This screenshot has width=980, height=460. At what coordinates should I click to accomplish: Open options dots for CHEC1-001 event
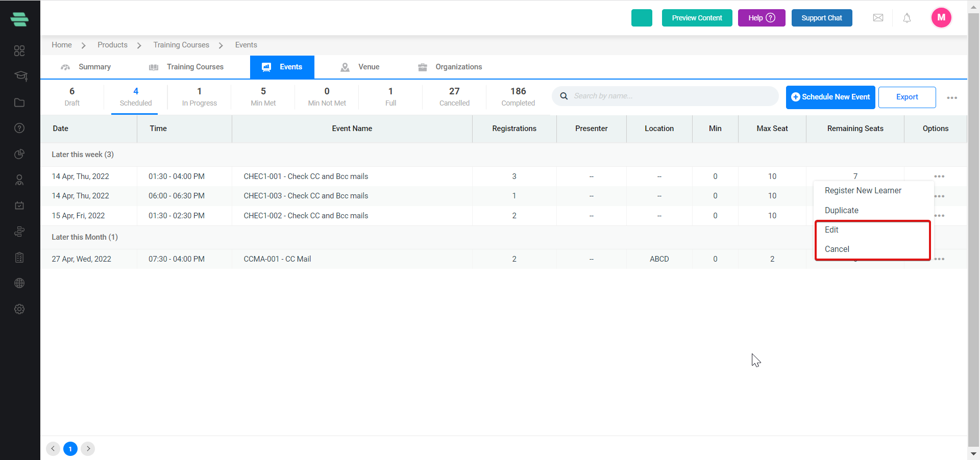[x=939, y=176]
